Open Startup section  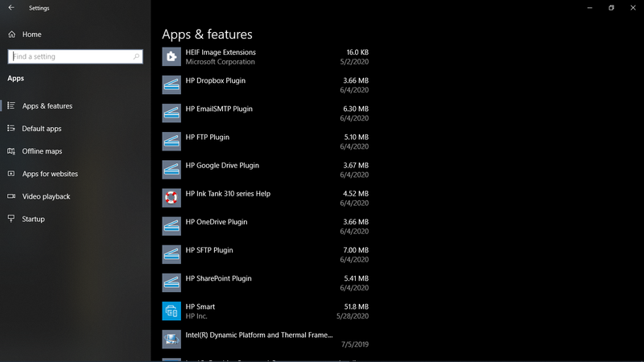[x=33, y=219]
